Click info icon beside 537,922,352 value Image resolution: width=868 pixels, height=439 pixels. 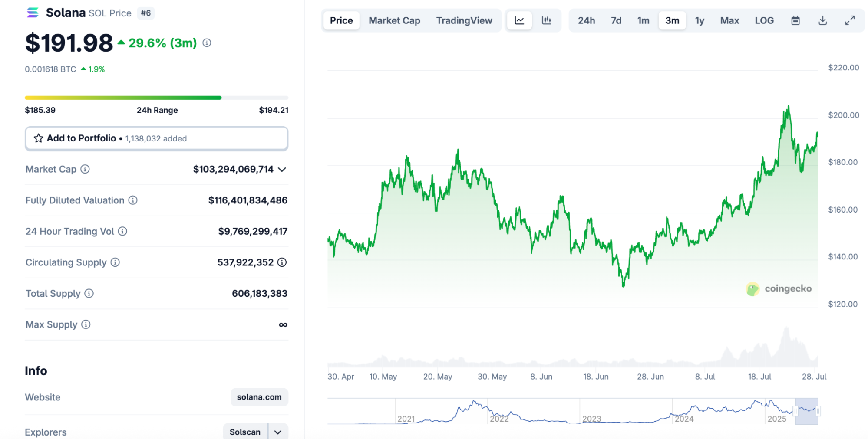282,262
